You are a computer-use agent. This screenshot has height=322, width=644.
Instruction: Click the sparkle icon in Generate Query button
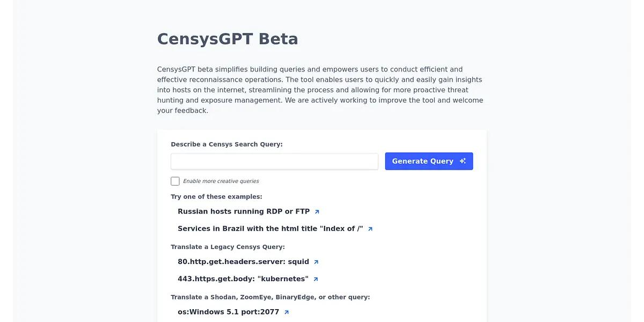(463, 161)
